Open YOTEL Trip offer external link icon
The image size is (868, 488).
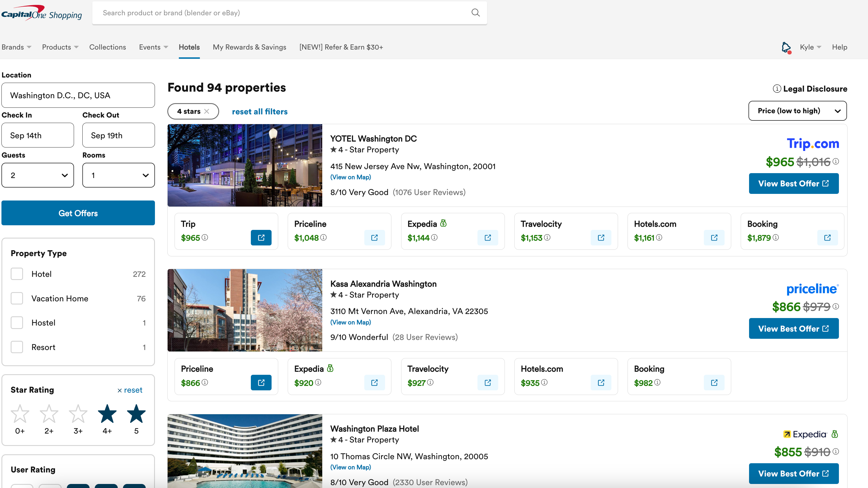click(261, 238)
